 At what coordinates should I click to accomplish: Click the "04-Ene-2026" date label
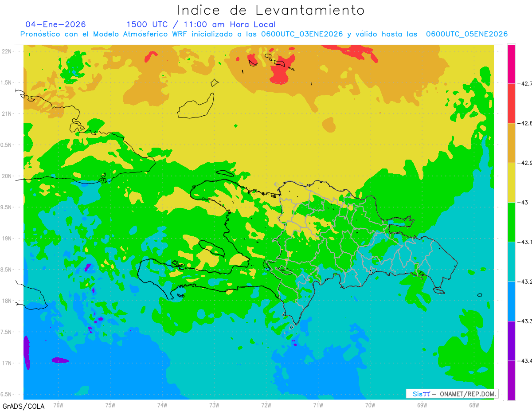click(x=55, y=24)
